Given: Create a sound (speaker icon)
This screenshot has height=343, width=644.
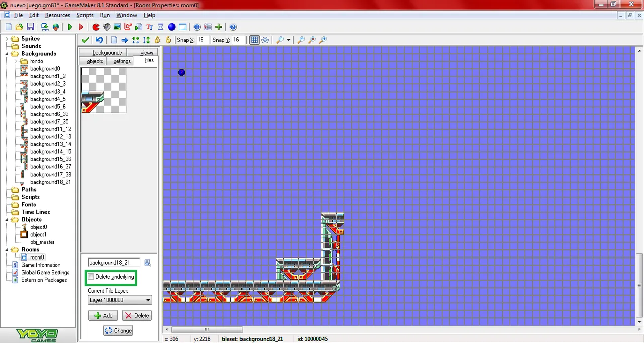Looking at the screenshot, I should click(x=106, y=27).
